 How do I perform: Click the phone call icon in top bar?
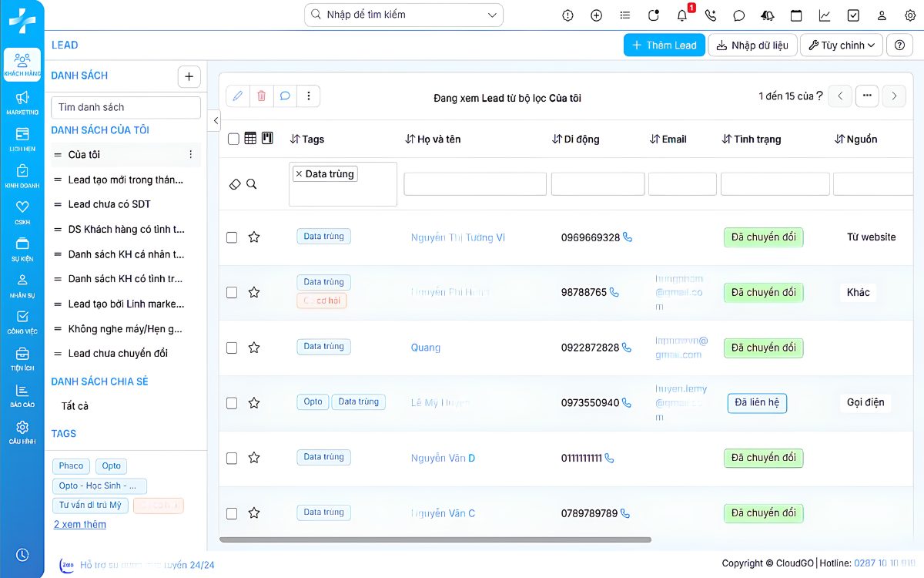coord(710,15)
